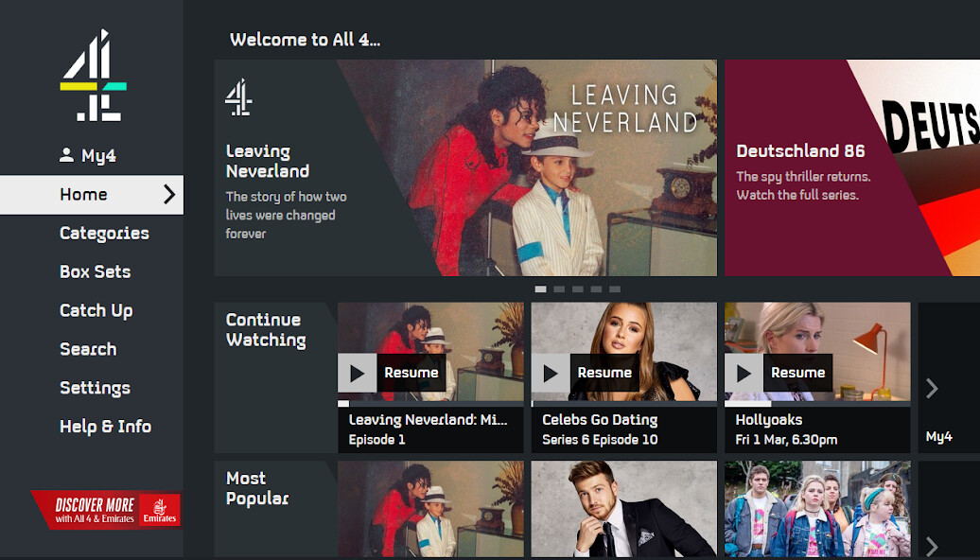Click next arrow in Continue Watching row
Screen dimensions: 980x560
(932, 388)
